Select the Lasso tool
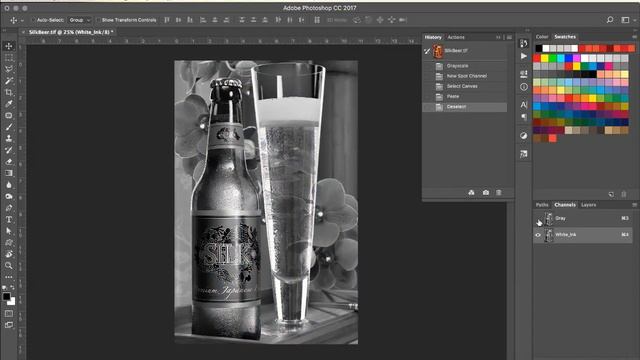The image size is (640, 360). [x=9, y=69]
